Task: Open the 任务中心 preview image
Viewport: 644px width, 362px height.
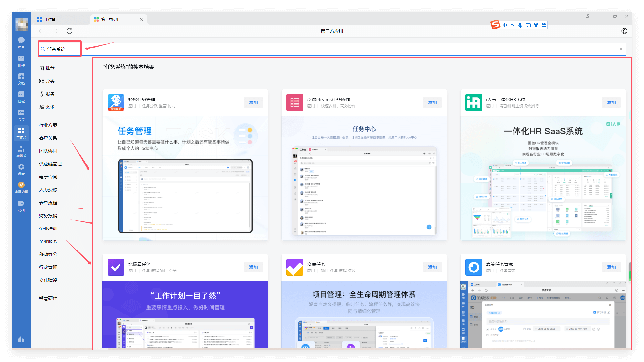Action: click(364, 178)
